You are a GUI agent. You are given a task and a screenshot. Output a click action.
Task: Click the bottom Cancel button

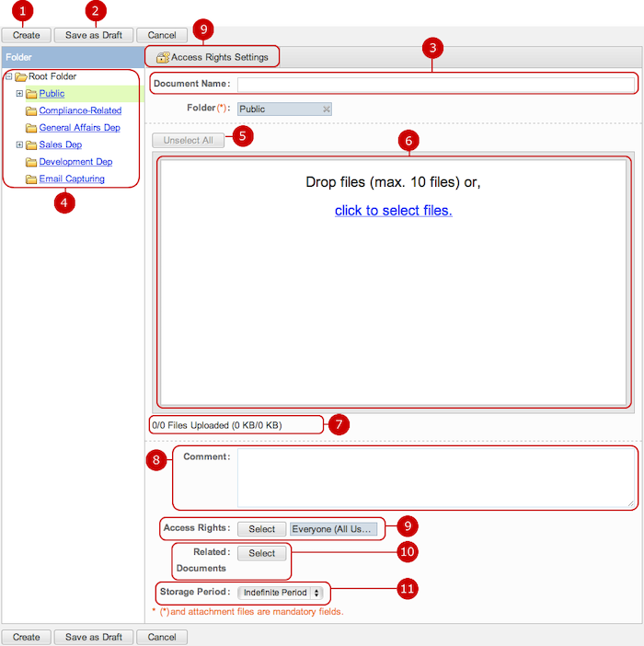[162, 637]
